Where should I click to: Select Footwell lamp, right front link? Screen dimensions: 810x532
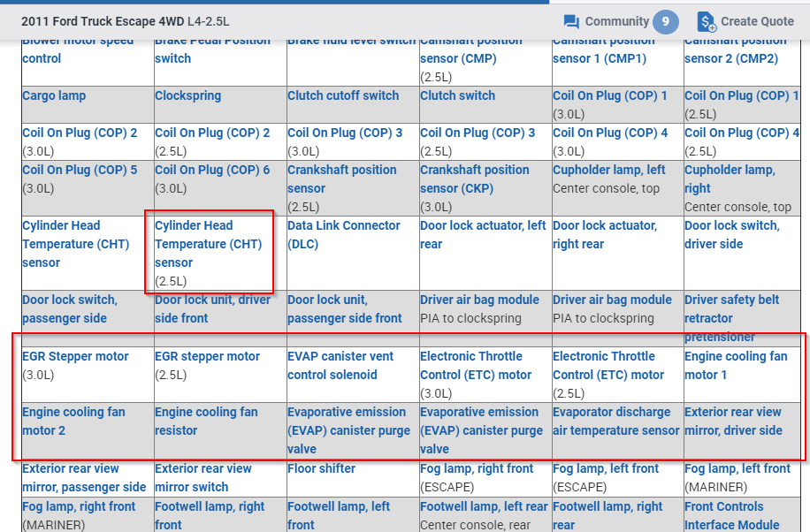[210, 515]
